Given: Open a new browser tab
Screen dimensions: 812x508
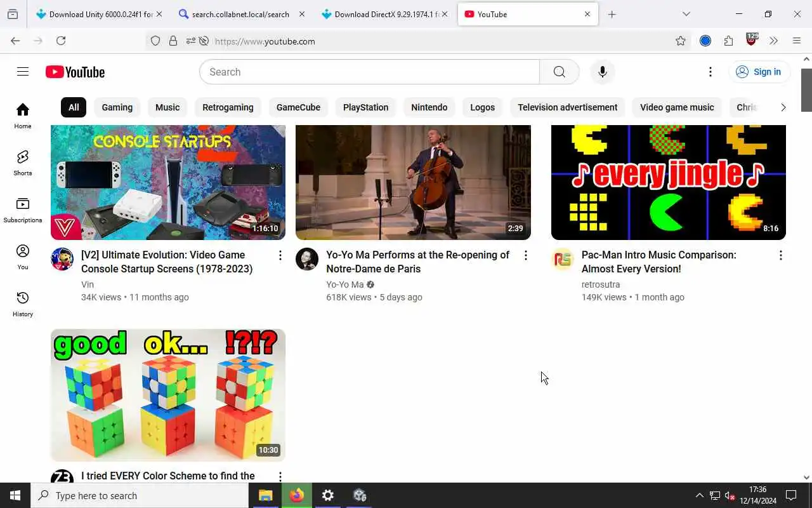Looking at the screenshot, I should click(612, 14).
